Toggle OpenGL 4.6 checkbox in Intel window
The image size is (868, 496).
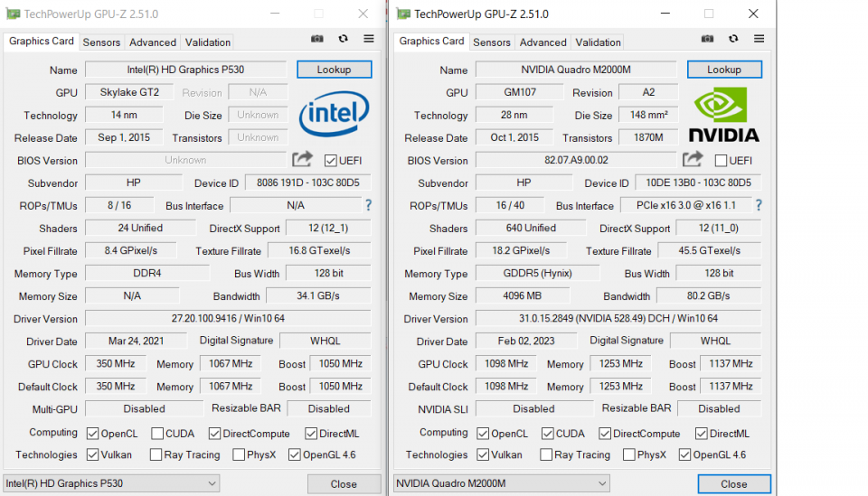click(295, 454)
